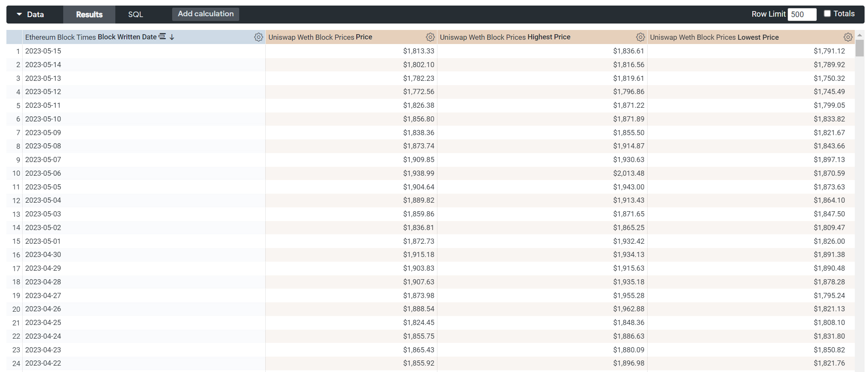868x372 pixels.
Task: Click price value $1,855.92
Action: click(419, 363)
